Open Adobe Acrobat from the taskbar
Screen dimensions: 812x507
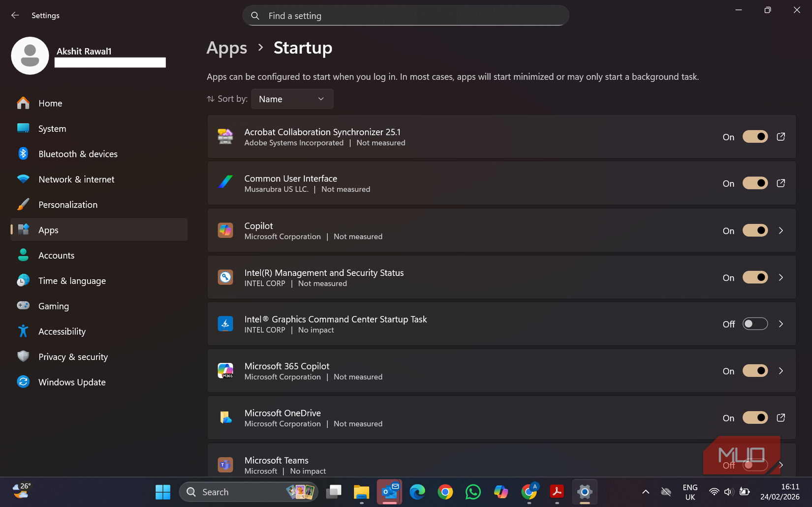556,492
